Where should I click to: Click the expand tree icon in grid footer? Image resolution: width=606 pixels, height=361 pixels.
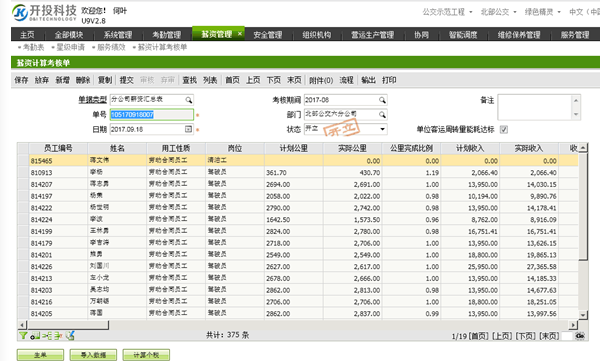[x=47, y=336]
